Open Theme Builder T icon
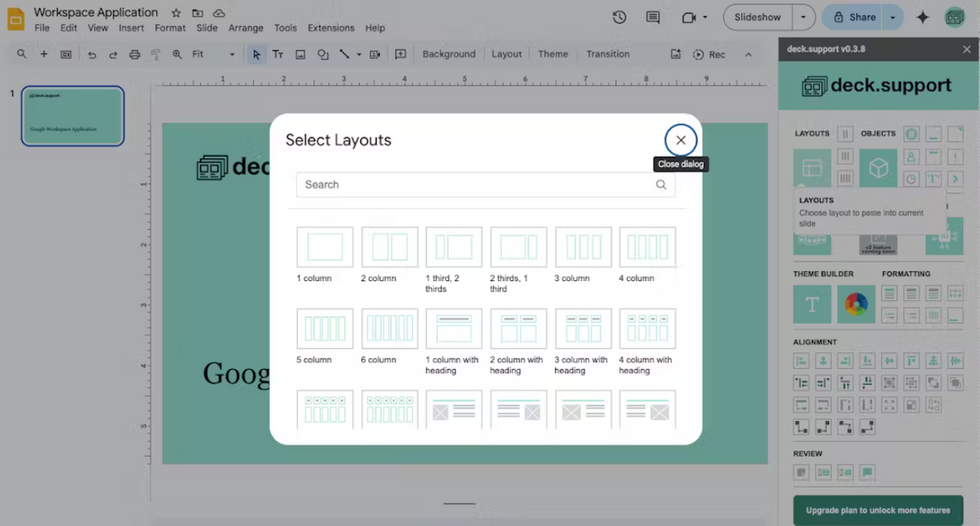 point(812,305)
